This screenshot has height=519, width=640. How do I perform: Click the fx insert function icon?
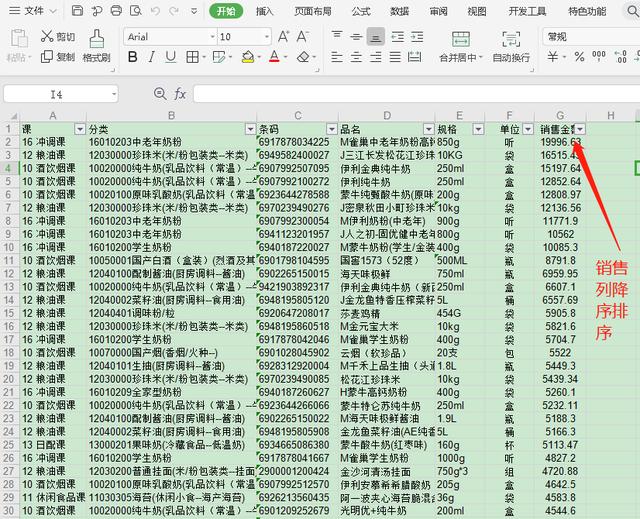click(180, 94)
